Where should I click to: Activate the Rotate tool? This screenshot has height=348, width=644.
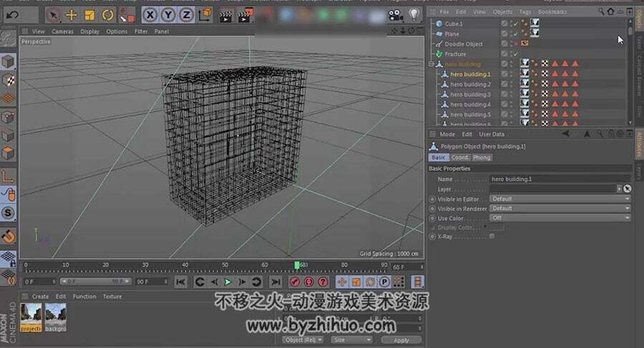107,15
